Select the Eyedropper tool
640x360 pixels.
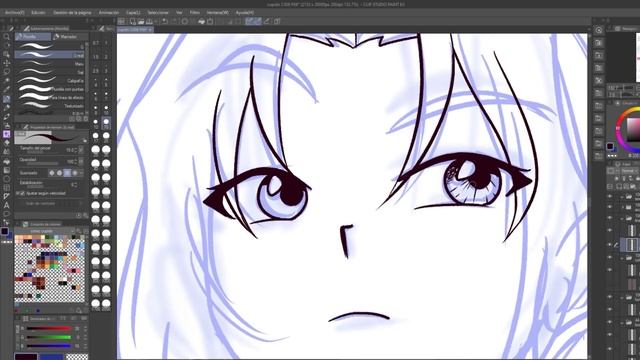tap(7, 89)
